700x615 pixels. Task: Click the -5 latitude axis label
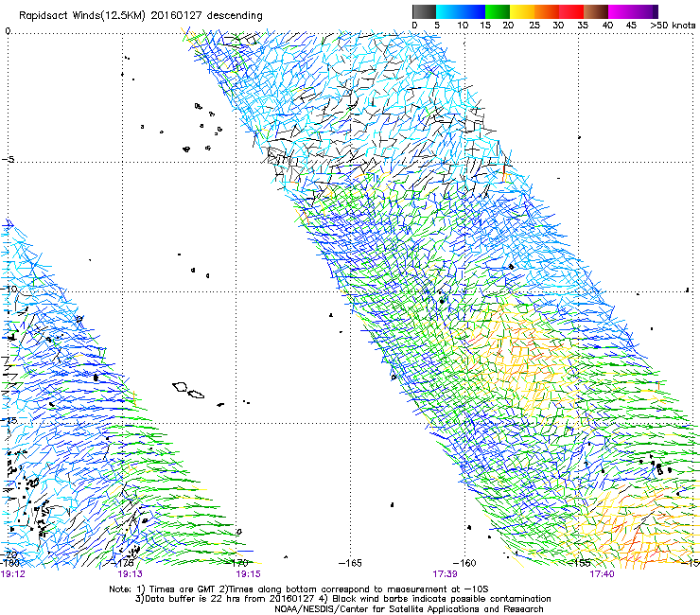pyautogui.click(x=9, y=160)
